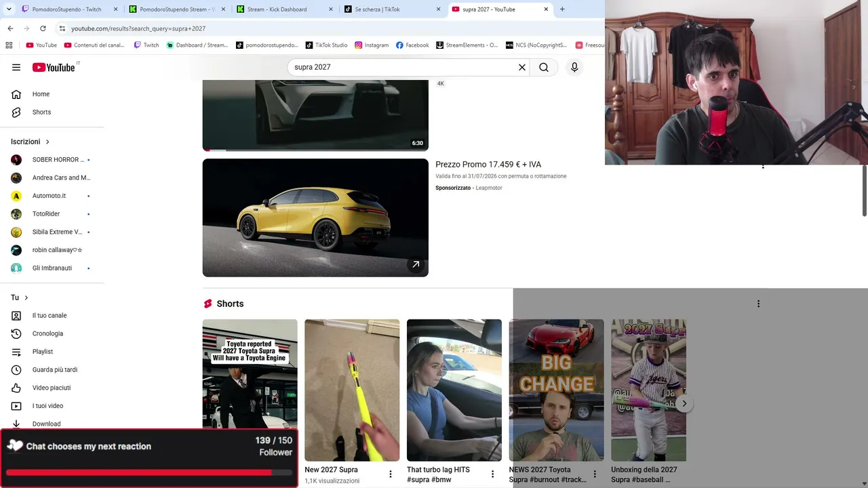Switch to 'PomodoroStupendo Stream' Kick tab
Viewport: 868px width, 488px height.
pos(178,9)
